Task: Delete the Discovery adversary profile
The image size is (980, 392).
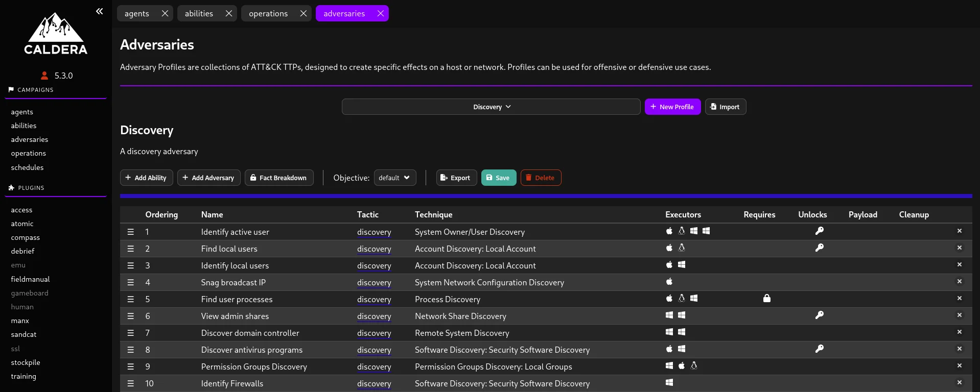Action: 540,178
